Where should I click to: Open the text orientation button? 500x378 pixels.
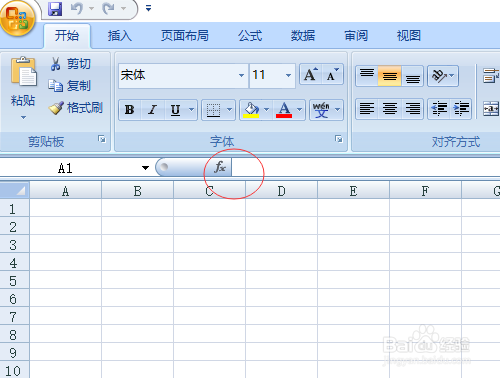click(443, 76)
